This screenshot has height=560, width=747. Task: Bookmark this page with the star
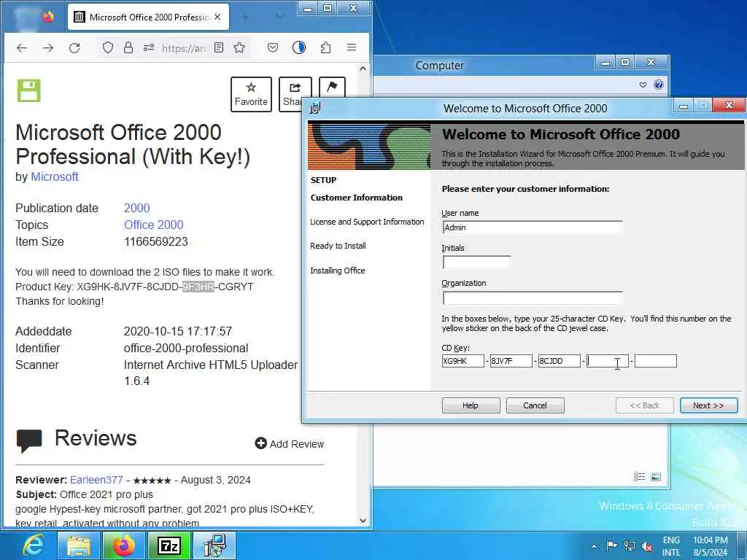point(239,47)
